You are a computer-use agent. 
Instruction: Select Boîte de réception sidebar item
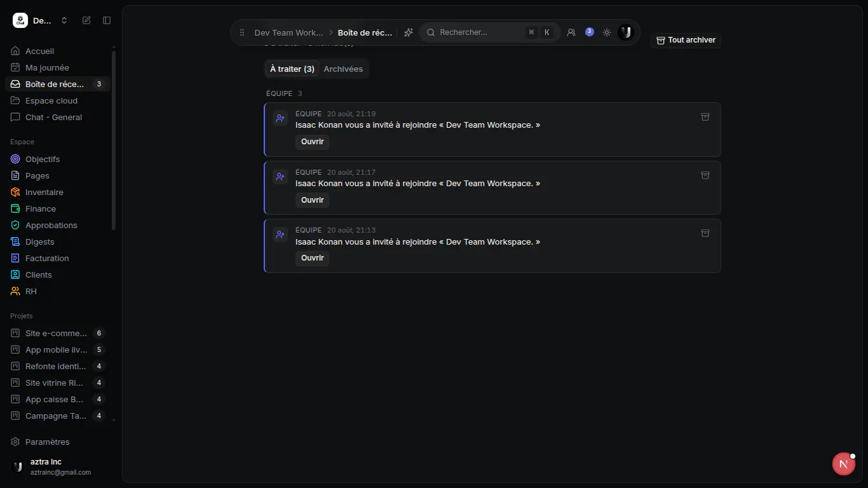[x=58, y=84]
